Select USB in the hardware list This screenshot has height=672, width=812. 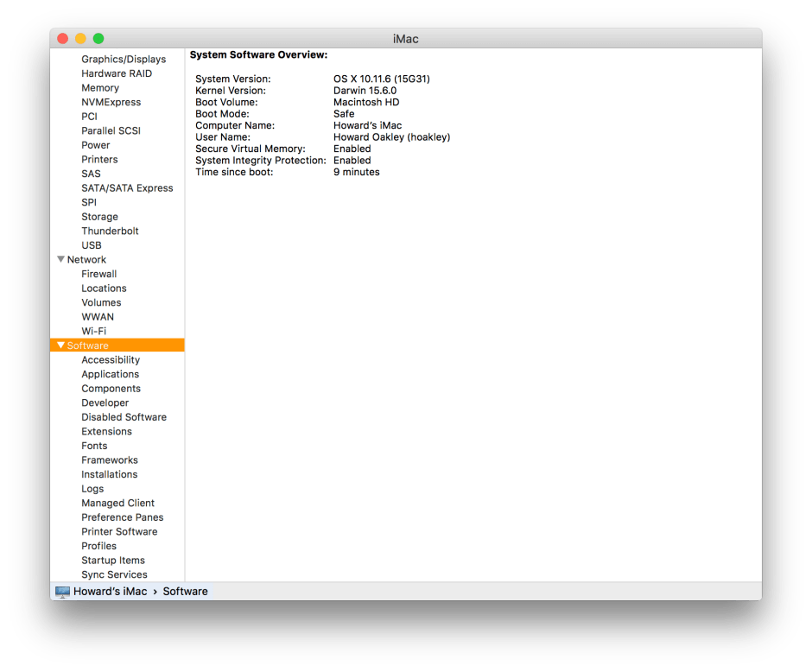(92, 245)
